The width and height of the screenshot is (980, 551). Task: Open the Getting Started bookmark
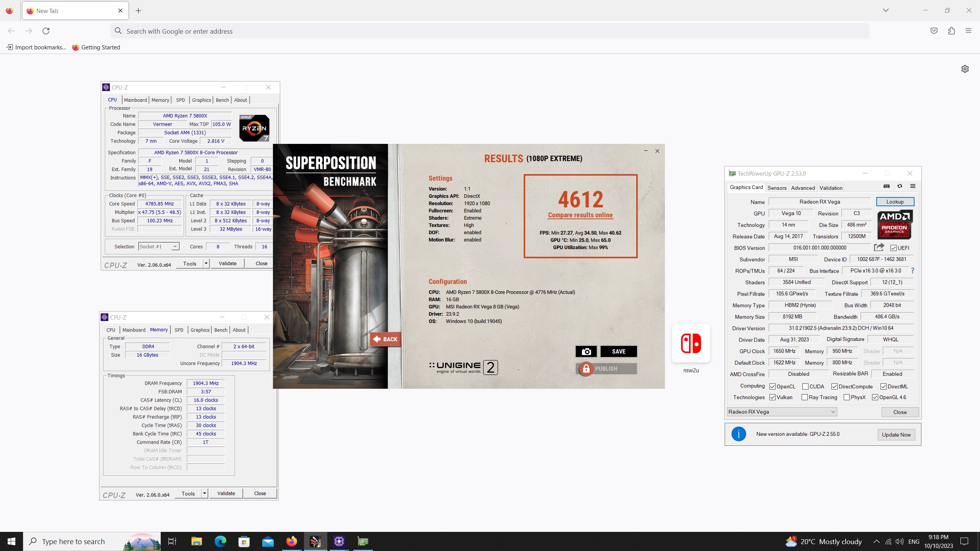point(96,47)
